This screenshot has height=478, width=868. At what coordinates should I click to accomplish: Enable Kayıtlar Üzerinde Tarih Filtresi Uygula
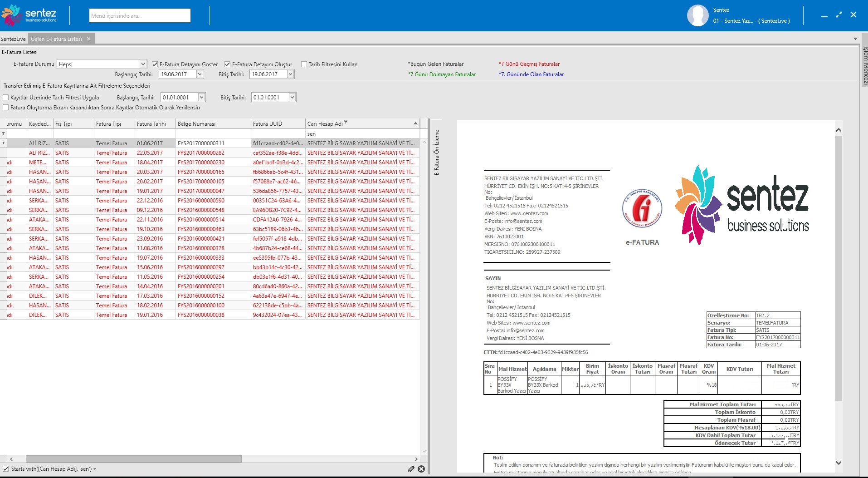(6, 98)
